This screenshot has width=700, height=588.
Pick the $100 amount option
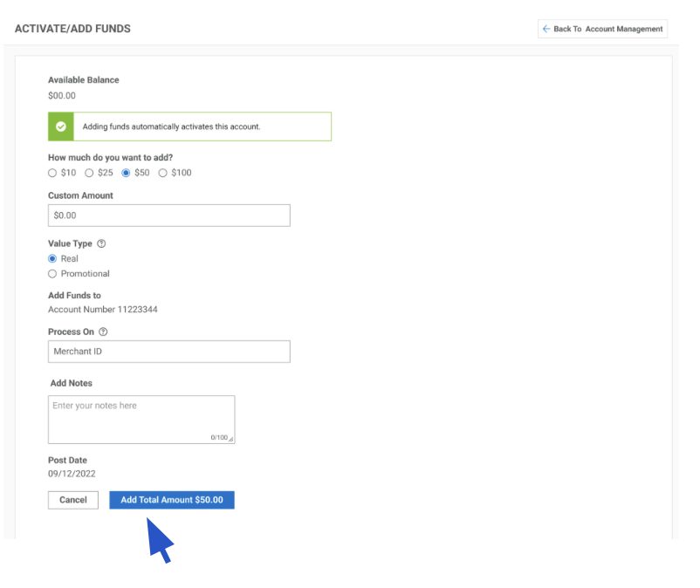(x=162, y=173)
